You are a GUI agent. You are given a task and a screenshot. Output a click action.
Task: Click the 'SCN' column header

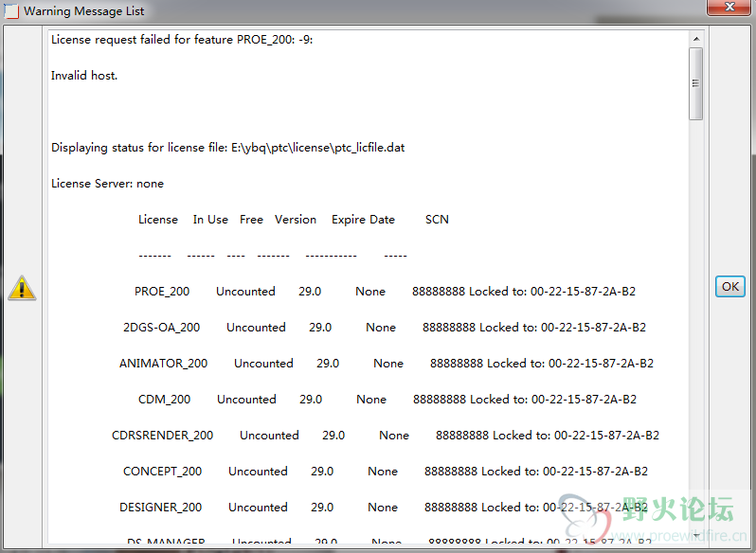point(437,220)
